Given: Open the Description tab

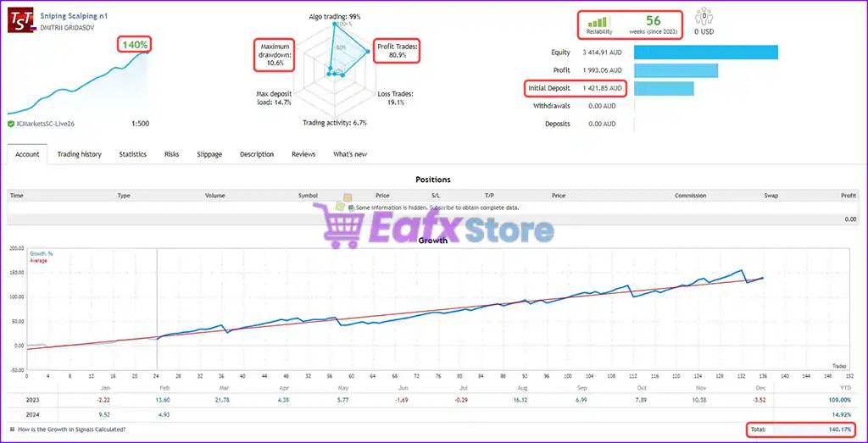Looking at the screenshot, I should (x=257, y=154).
